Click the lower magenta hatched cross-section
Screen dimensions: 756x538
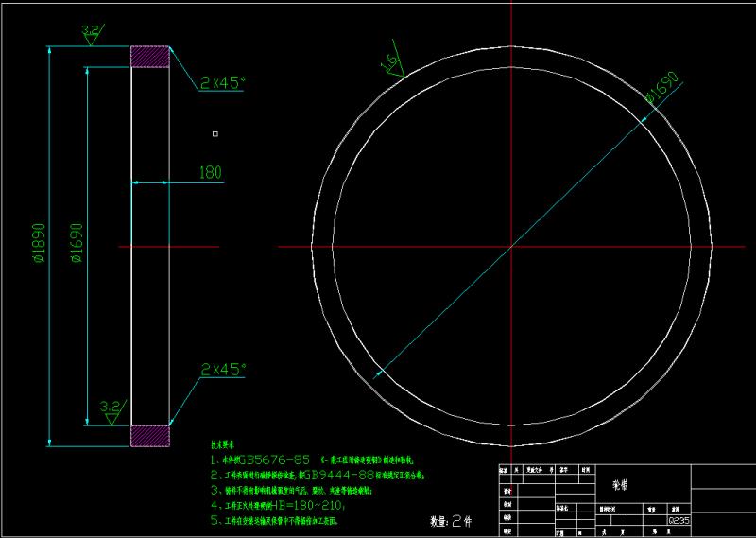tap(149, 435)
